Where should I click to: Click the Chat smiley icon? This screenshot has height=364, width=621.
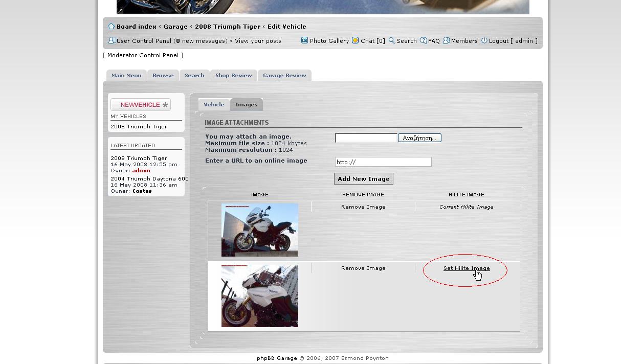point(356,40)
